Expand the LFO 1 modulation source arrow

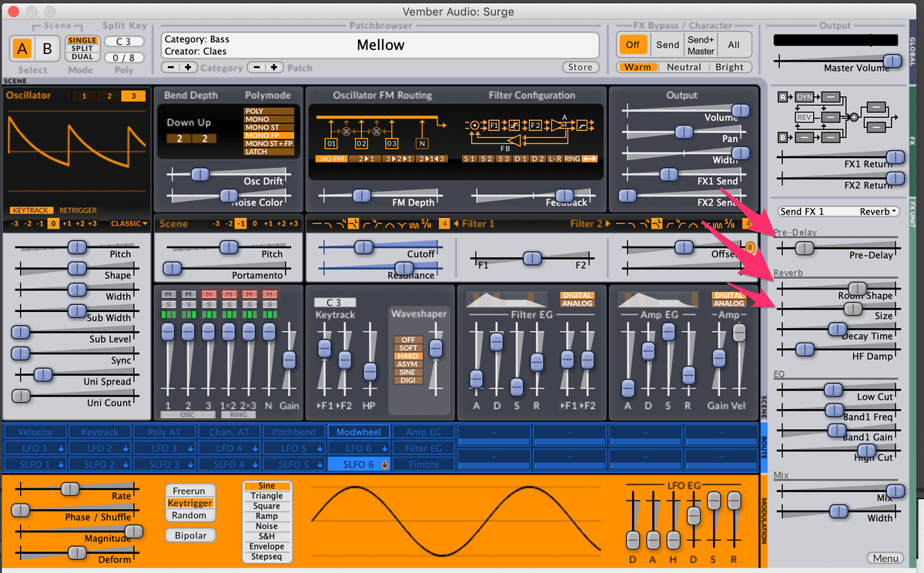(x=62, y=448)
